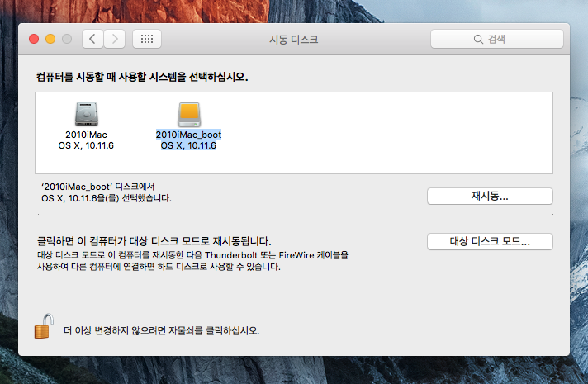Click the 재시동... restart button
This screenshot has width=588, height=384.
(x=490, y=196)
